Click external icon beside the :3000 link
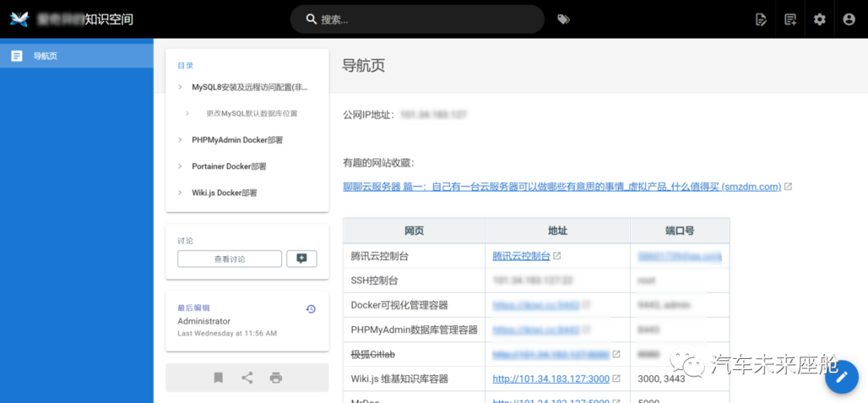This screenshot has height=403, width=868. point(616,379)
